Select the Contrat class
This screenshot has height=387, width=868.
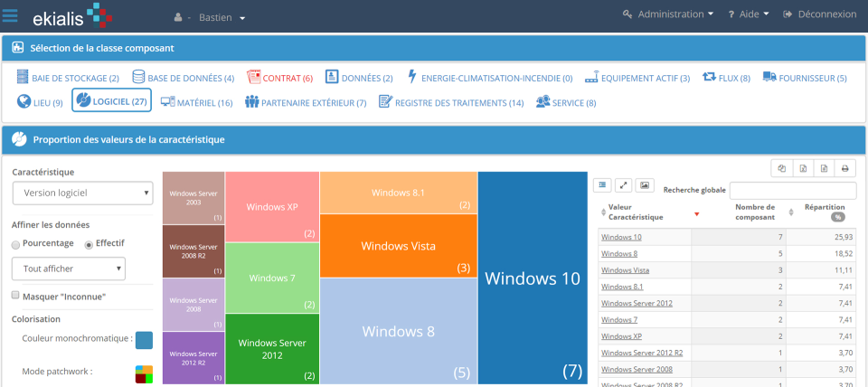tap(279, 78)
